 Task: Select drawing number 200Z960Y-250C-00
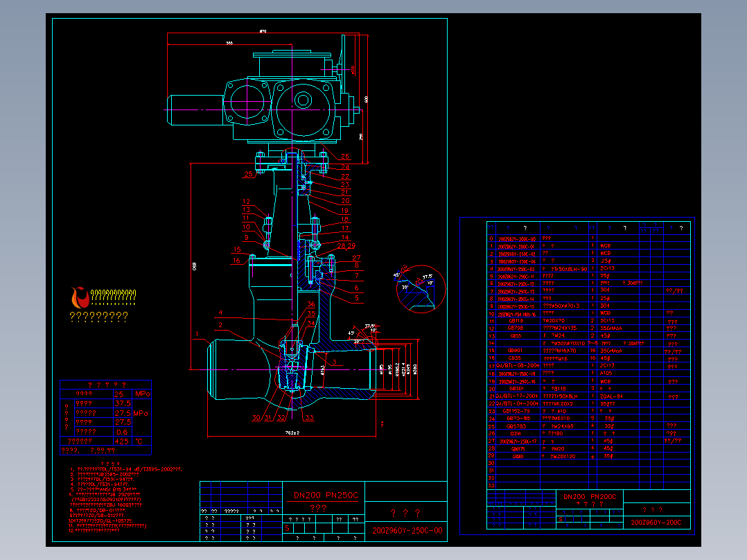tap(407, 530)
